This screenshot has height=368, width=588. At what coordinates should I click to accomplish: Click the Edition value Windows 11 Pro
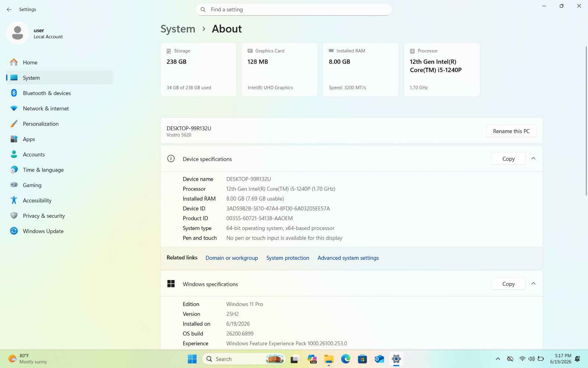tap(245, 304)
